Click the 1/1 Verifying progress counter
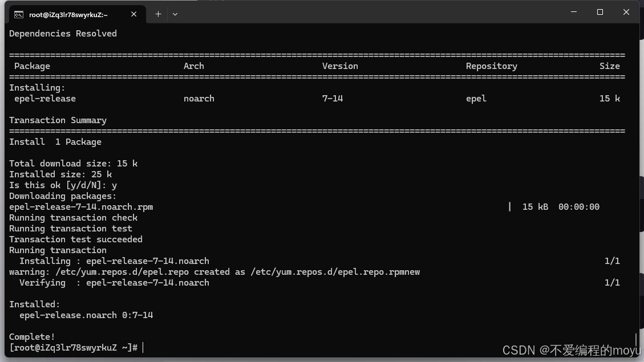This screenshot has height=362, width=644. (x=612, y=282)
